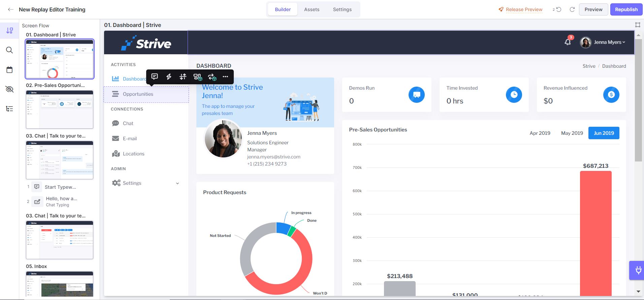This screenshot has height=300, width=644.
Task: Click the Chat Typing step edit icon
Action: click(37, 202)
